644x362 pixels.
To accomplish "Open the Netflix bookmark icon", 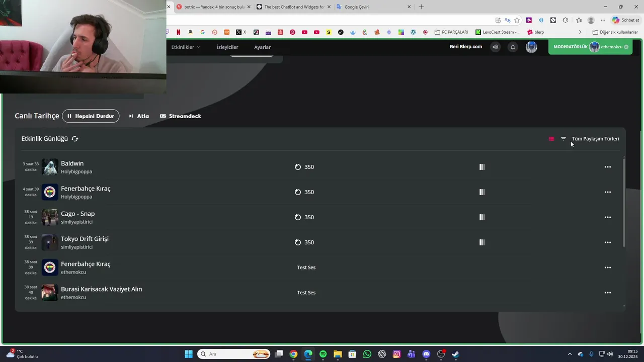I will pos(178,32).
